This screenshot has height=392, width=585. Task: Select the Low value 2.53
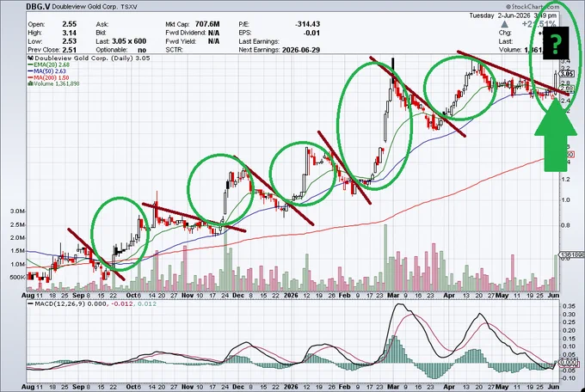(x=70, y=41)
